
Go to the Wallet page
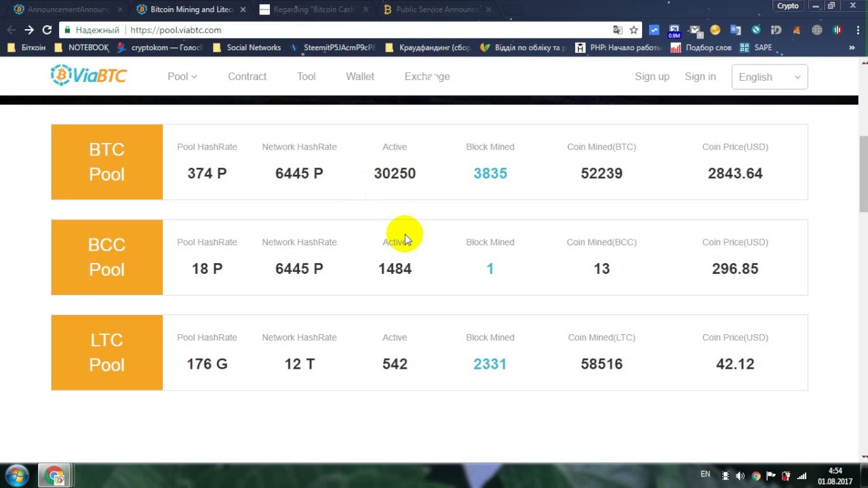tap(359, 77)
